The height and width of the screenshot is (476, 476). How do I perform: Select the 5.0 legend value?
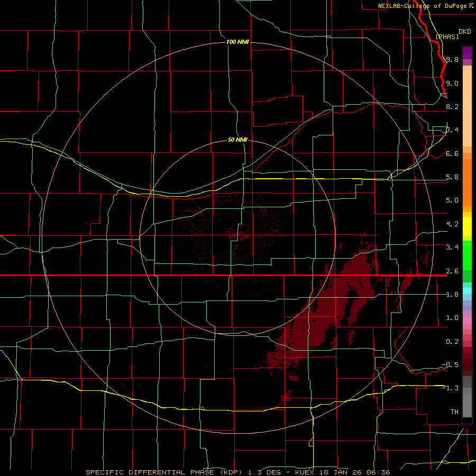452,200
